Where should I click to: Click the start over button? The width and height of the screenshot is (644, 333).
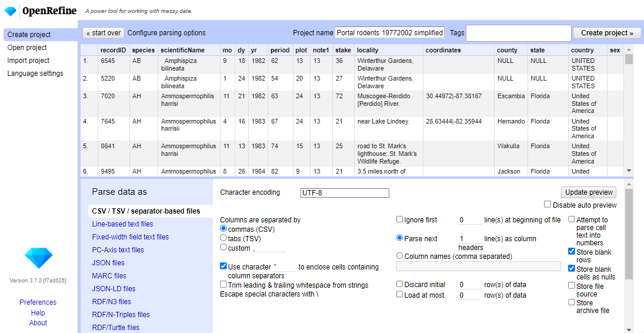click(x=104, y=33)
